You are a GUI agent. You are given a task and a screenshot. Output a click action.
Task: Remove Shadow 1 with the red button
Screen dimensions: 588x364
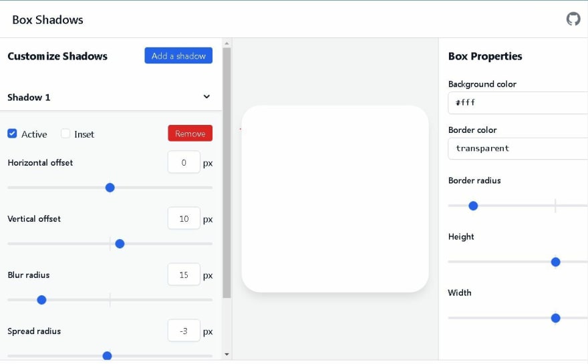pyautogui.click(x=190, y=134)
